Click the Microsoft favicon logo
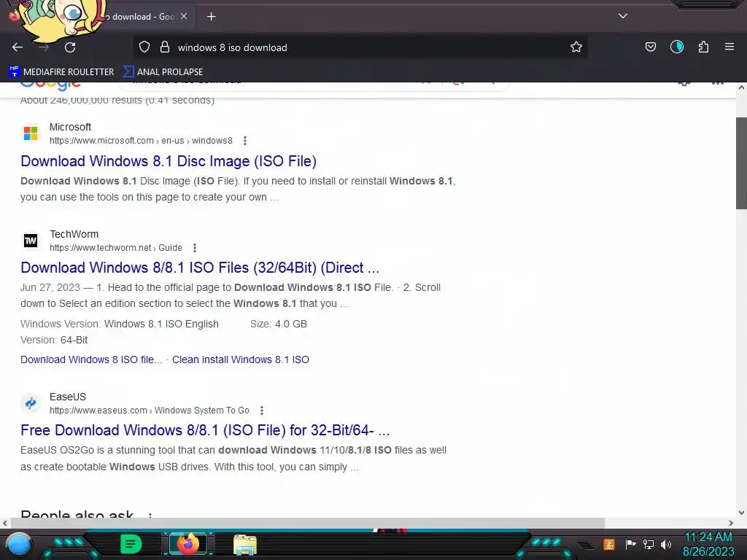The height and width of the screenshot is (560, 747). click(31, 133)
